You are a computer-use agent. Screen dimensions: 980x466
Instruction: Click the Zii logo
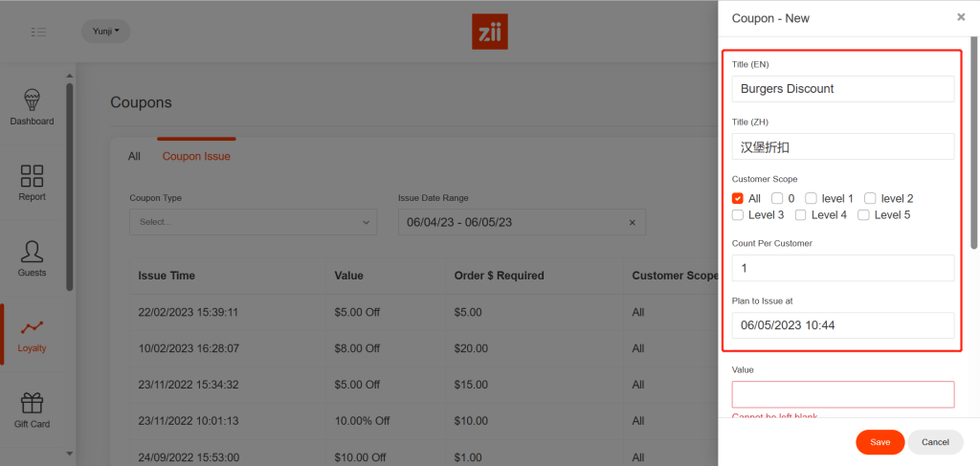(x=490, y=32)
